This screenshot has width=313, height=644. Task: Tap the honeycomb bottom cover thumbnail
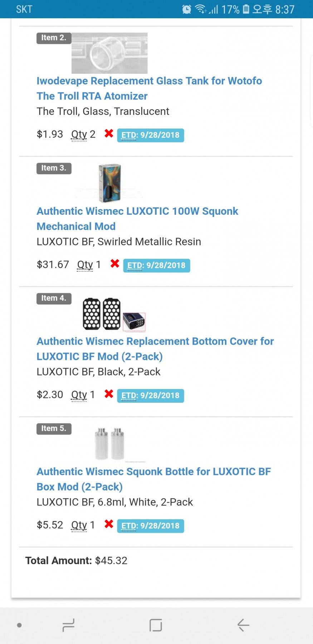[x=114, y=314]
